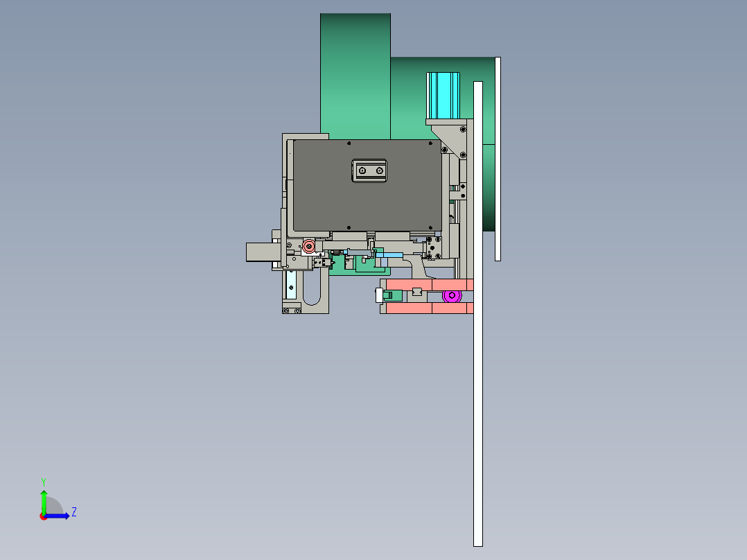Image resolution: width=747 pixels, height=560 pixels.
Task: Click the red circular adjustment dial
Action: [x=308, y=245]
